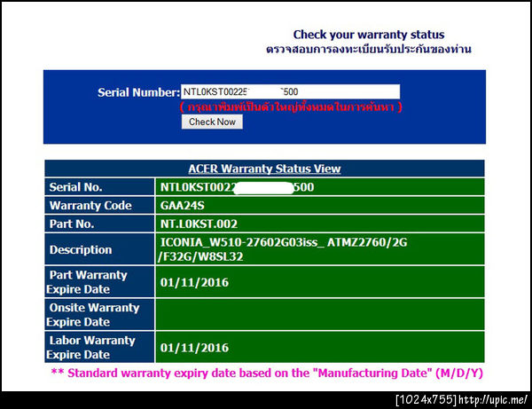Click the Part No. row label
The width and height of the screenshot is (532, 409).
click(72, 224)
